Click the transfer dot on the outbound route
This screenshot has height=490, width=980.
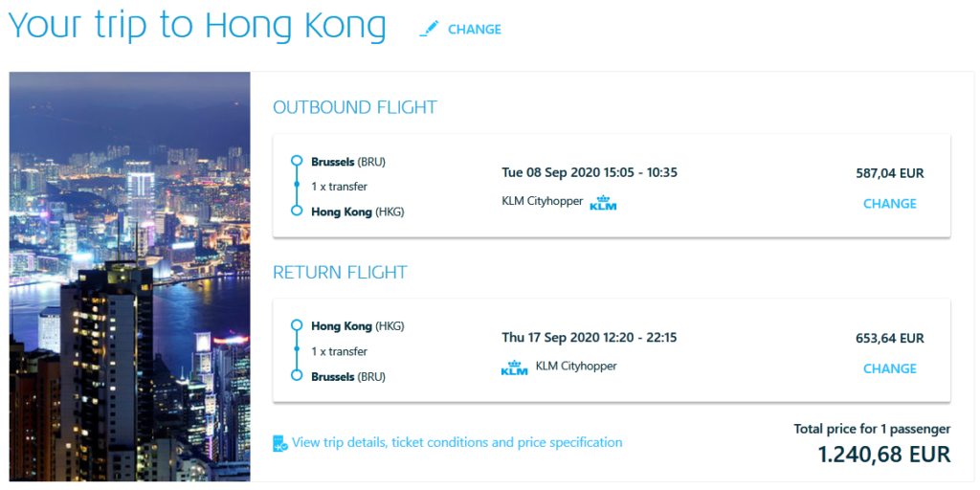pyautogui.click(x=297, y=187)
